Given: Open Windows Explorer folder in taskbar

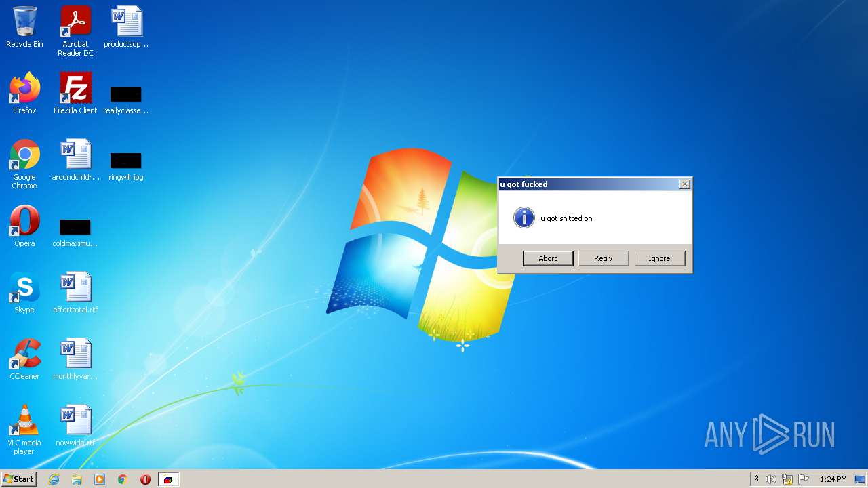Looking at the screenshot, I should pyautogui.click(x=77, y=479).
